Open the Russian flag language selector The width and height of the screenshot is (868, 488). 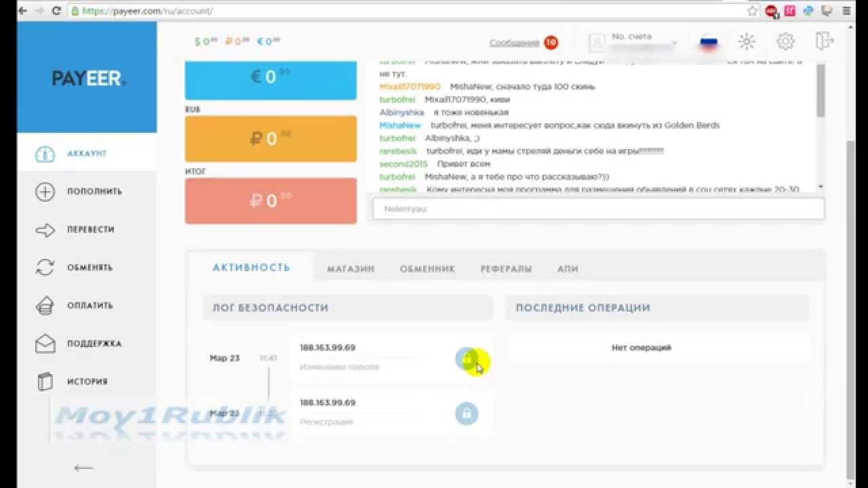coord(709,43)
